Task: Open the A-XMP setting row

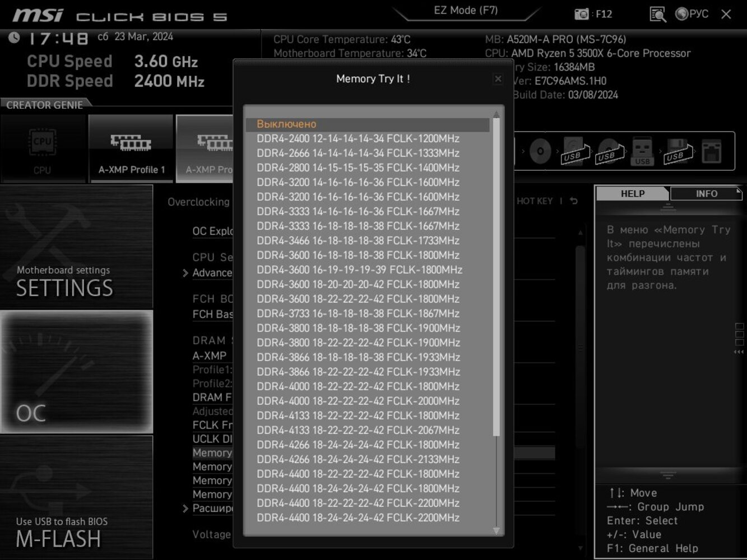Action: [210, 356]
